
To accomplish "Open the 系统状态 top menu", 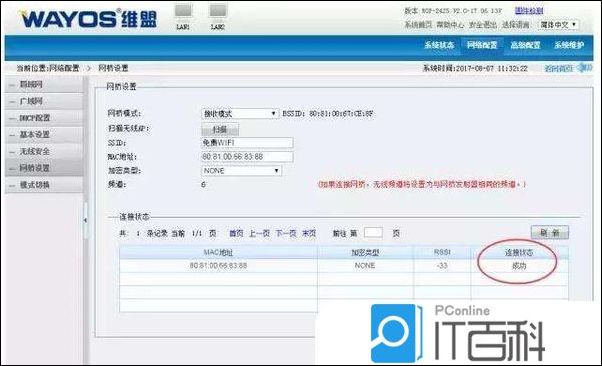I will tap(439, 45).
